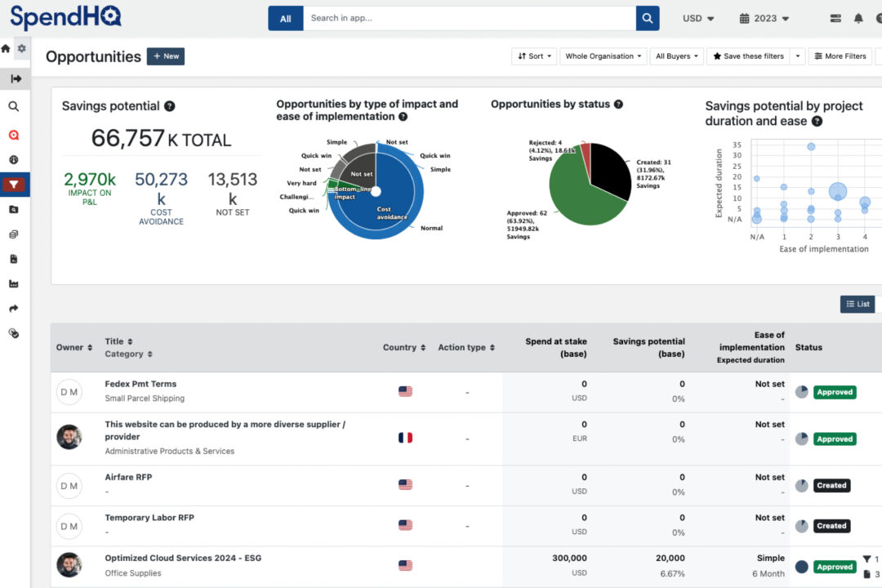Screen dimensions: 882x588
Task: Open the Home icon in the sidebar
Action: [6, 47]
